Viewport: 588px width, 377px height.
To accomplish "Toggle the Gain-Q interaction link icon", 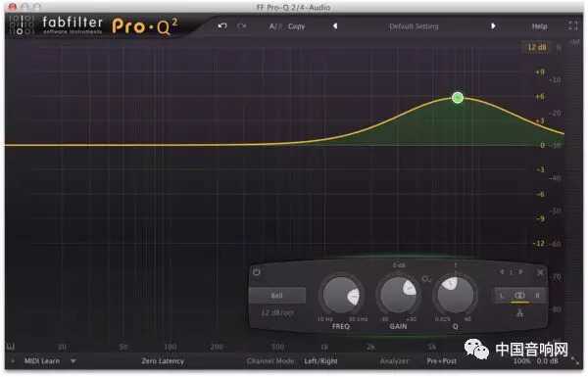I will click(x=426, y=279).
